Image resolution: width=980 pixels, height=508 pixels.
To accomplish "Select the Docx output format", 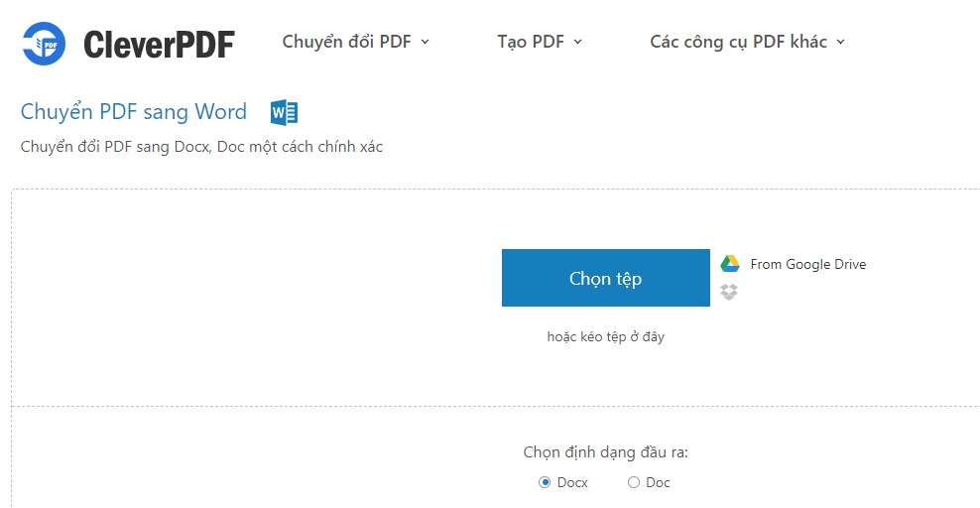I will (x=545, y=482).
